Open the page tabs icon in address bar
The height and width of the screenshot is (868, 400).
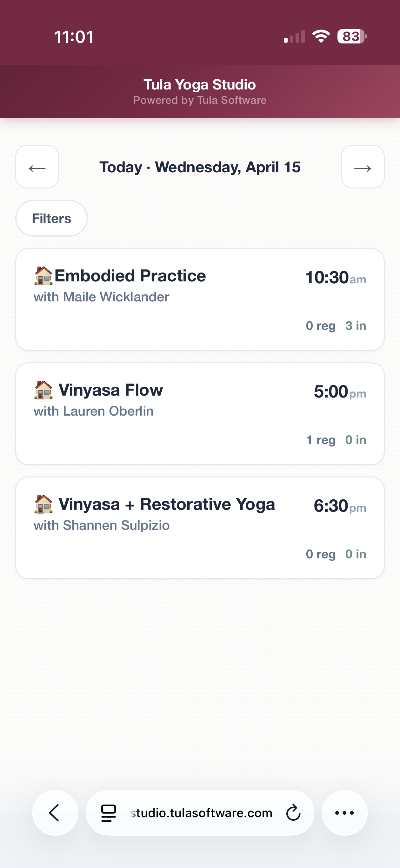click(x=109, y=813)
